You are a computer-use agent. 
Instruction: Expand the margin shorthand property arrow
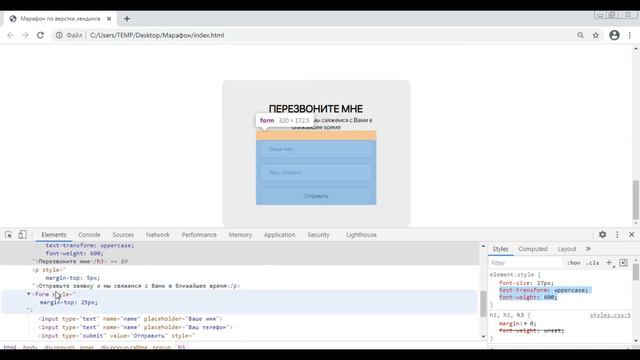(x=526, y=323)
